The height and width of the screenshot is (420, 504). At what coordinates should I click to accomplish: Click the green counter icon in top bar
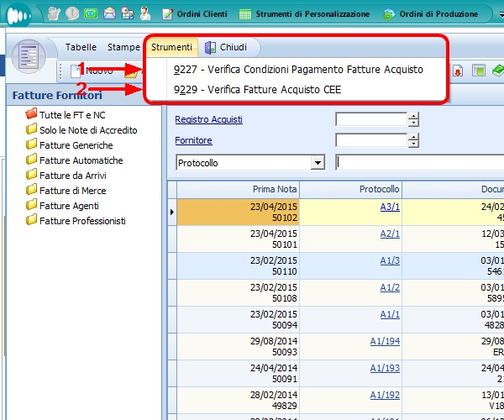pos(91,13)
